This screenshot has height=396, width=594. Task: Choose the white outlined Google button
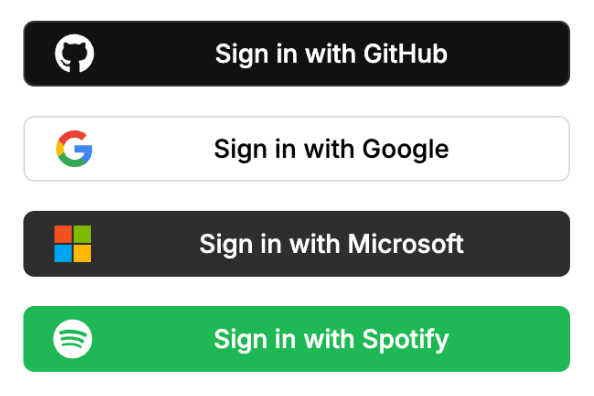pos(297,149)
